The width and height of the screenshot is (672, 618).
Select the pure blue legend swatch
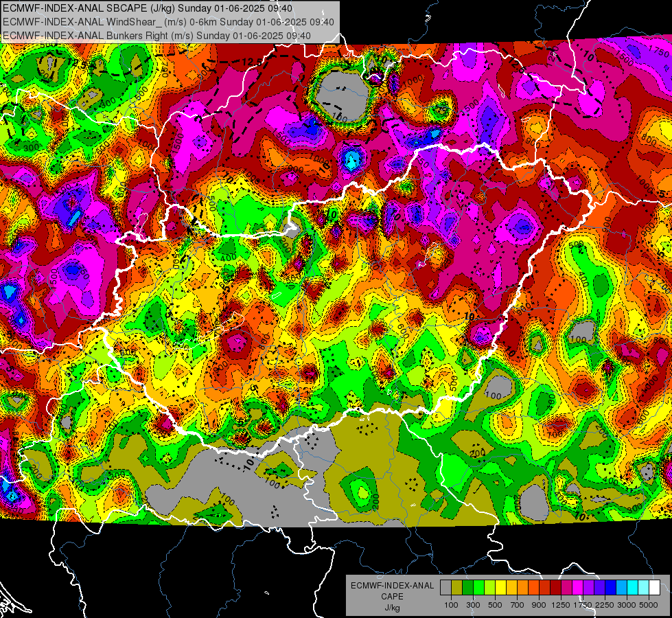pyautogui.click(x=611, y=588)
